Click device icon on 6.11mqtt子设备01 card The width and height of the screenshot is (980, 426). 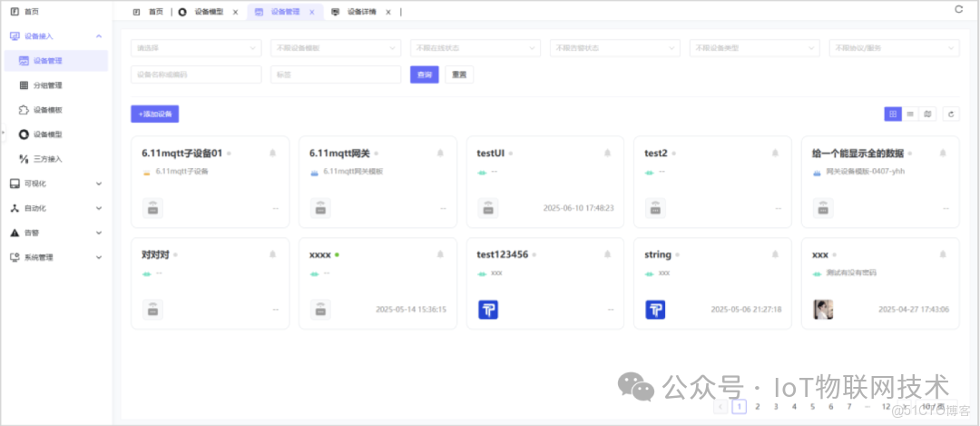153,208
